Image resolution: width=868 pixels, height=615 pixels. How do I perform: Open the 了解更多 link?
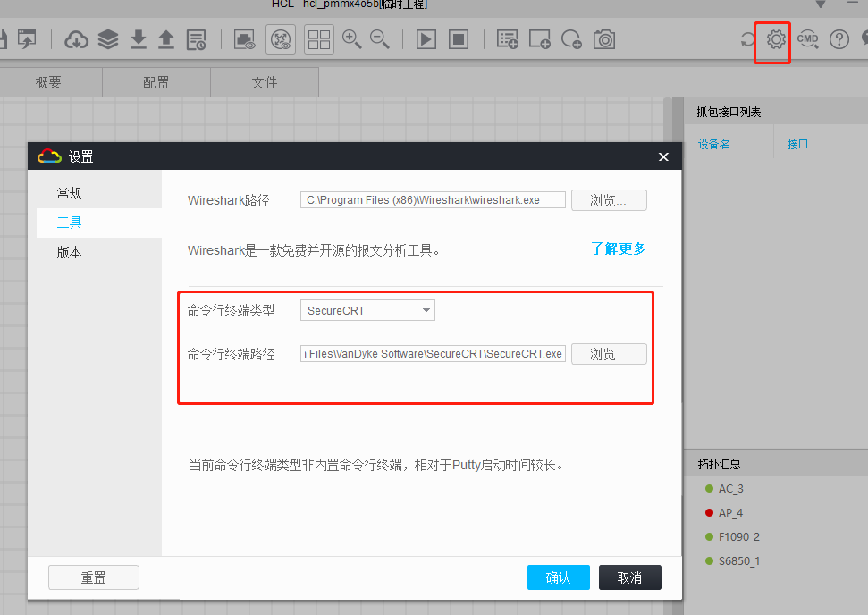pyautogui.click(x=619, y=249)
